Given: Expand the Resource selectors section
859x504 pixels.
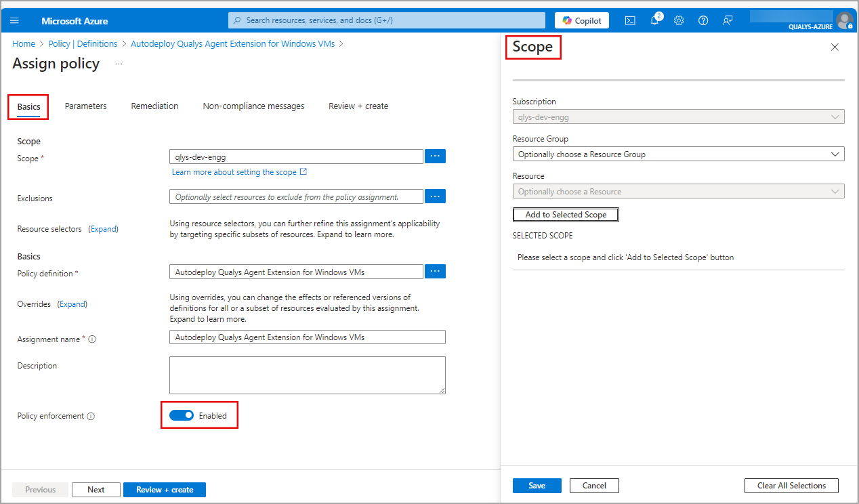Looking at the screenshot, I should click(x=103, y=228).
